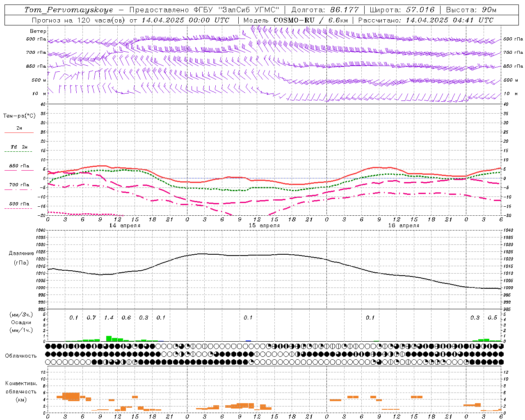Click the 0.6 precipitation amount value

[126, 318]
